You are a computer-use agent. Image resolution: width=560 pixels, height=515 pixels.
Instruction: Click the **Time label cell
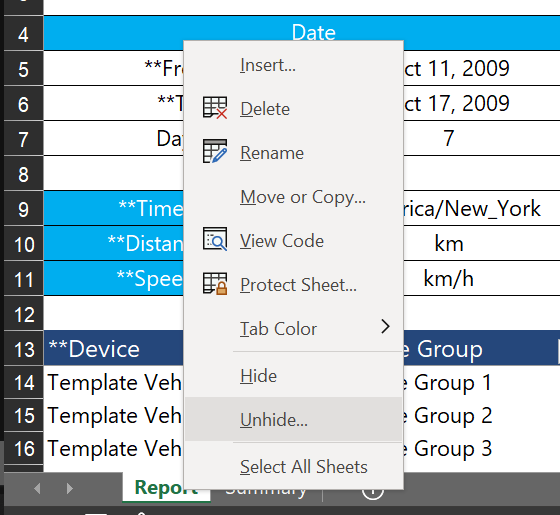(x=114, y=208)
